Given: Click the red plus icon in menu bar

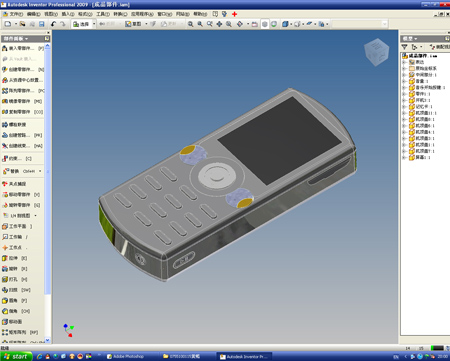Looking at the screenshot, I should [234, 14].
